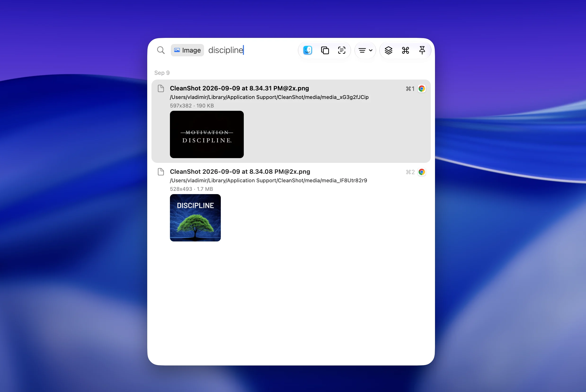Image resolution: width=586 pixels, height=392 pixels.
Task: Click the text scan (OCR) icon
Action: click(342, 50)
